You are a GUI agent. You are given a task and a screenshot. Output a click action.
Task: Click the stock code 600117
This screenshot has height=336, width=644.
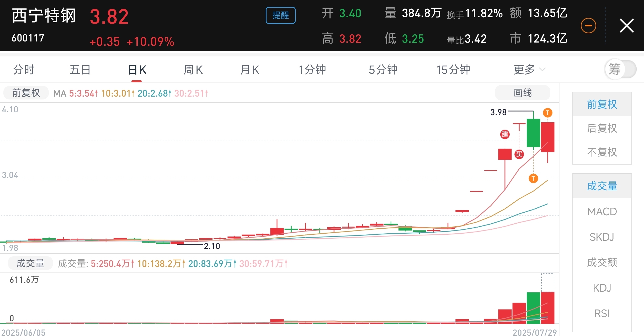pos(28,38)
